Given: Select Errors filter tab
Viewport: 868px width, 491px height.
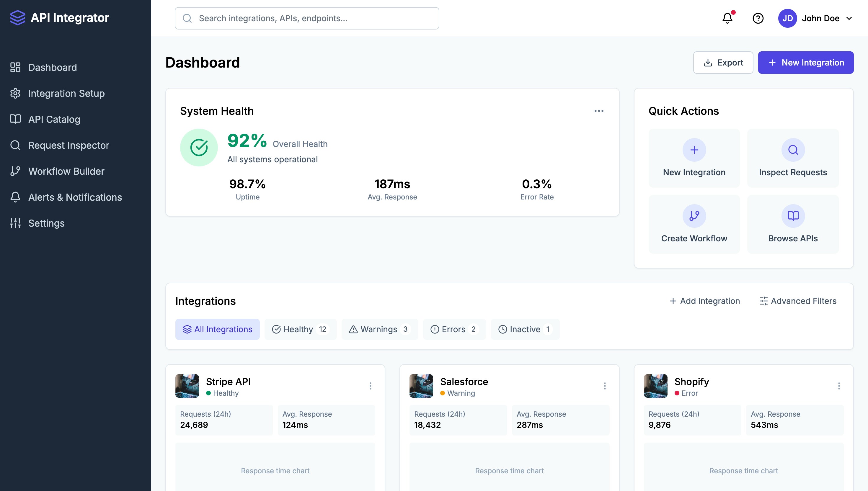Looking at the screenshot, I should pyautogui.click(x=454, y=329).
